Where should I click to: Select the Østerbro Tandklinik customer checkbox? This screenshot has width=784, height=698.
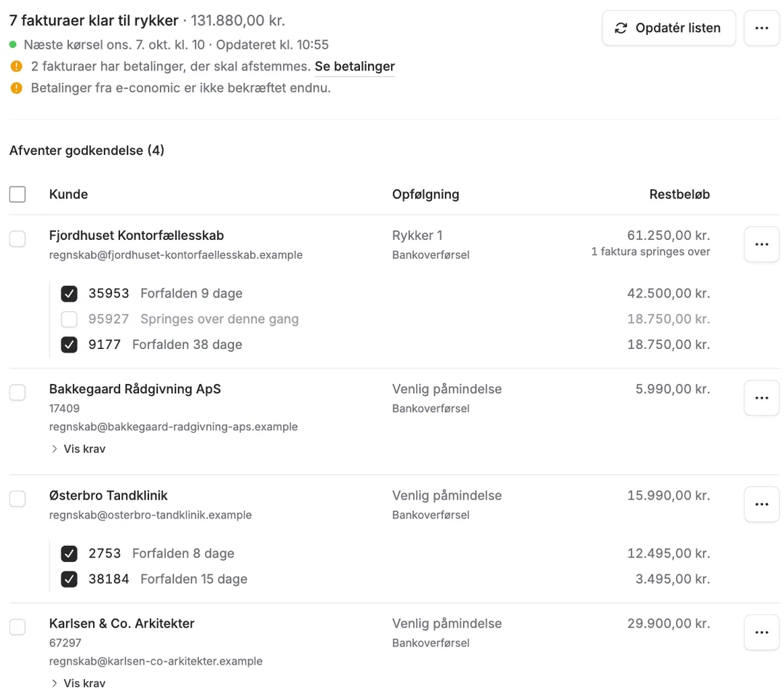pyautogui.click(x=17, y=499)
